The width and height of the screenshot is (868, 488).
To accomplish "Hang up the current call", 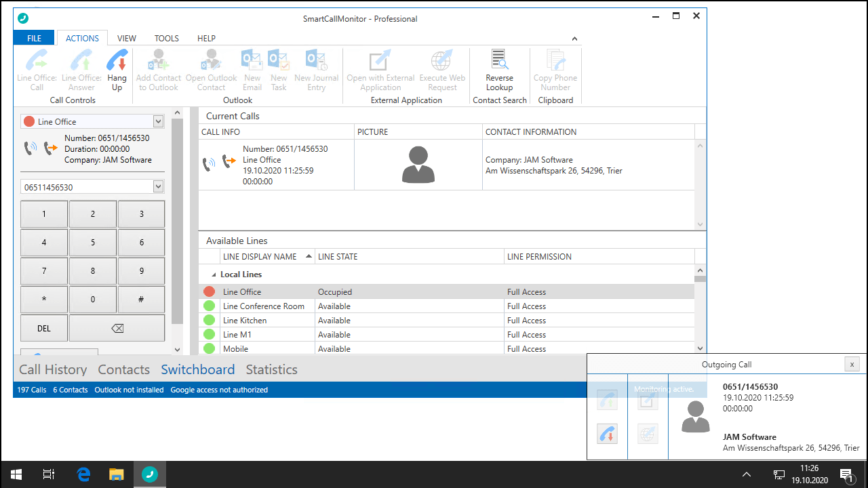I will pyautogui.click(x=117, y=70).
